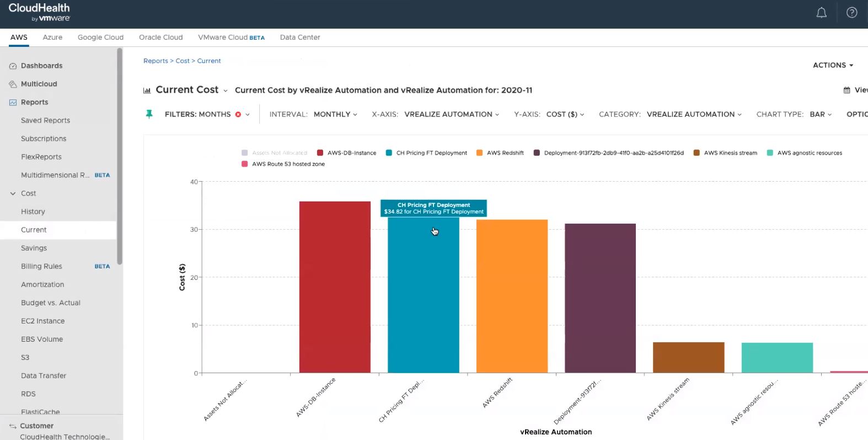Toggle Deployment-913f72fb legend entry
This screenshot has height=440, width=868.
608,153
